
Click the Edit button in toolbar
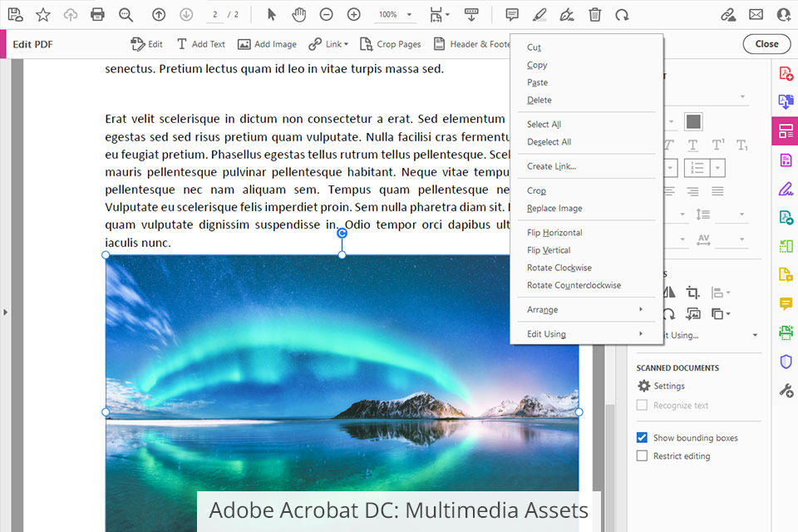point(146,44)
